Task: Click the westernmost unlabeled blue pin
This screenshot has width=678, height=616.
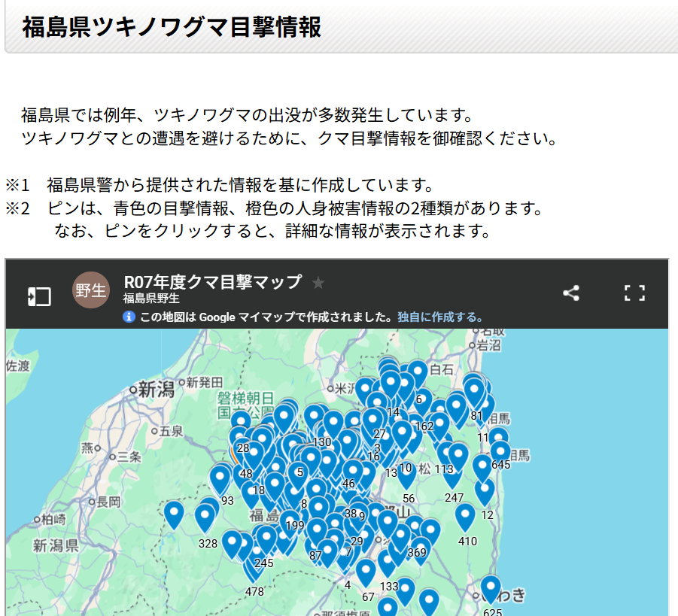Action: coord(174,514)
